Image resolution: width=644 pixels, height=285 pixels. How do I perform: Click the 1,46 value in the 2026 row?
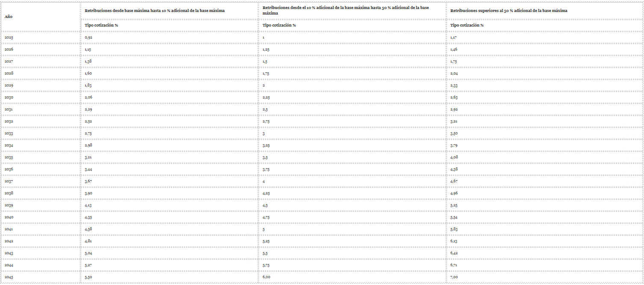(454, 50)
